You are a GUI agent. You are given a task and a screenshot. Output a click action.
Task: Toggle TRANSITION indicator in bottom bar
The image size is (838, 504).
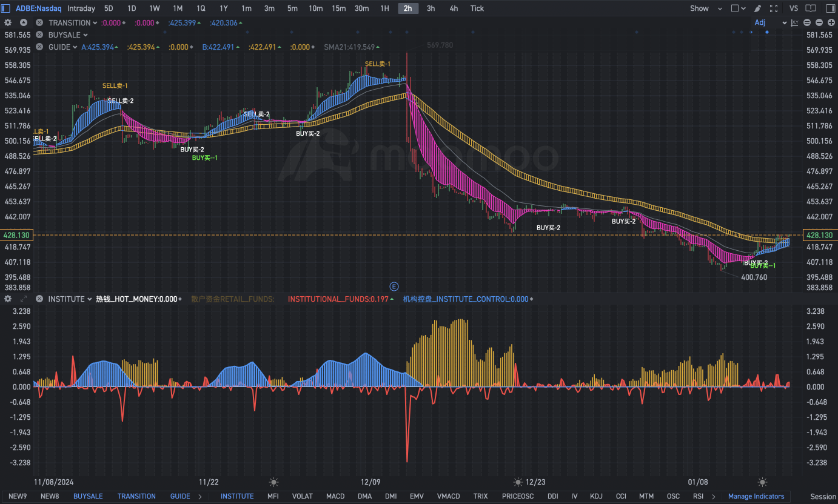136,496
